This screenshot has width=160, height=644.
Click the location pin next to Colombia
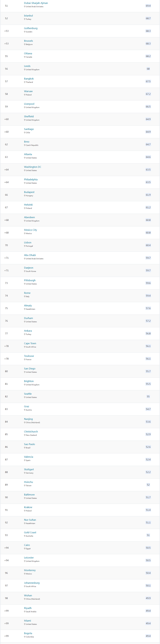[x=24, y=637]
